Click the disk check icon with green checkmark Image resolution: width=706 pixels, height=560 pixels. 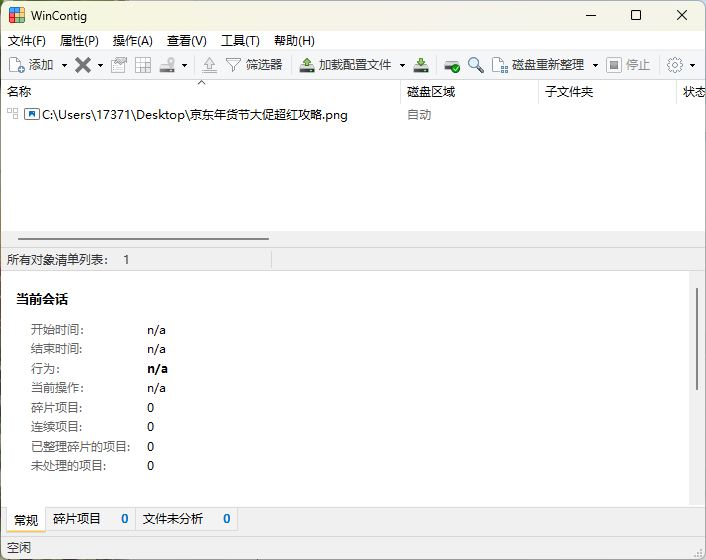point(452,65)
